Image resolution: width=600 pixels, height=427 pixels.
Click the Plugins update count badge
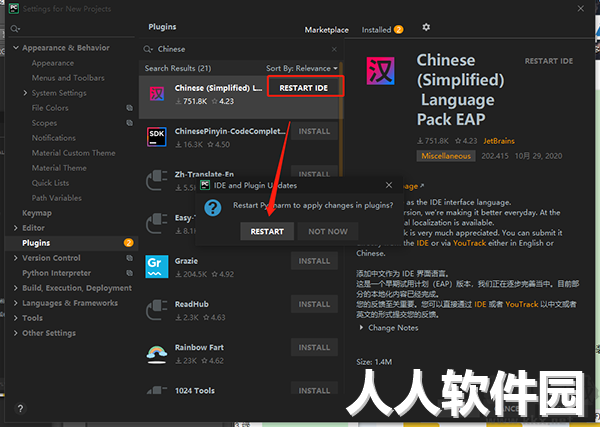pyautogui.click(x=129, y=243)
